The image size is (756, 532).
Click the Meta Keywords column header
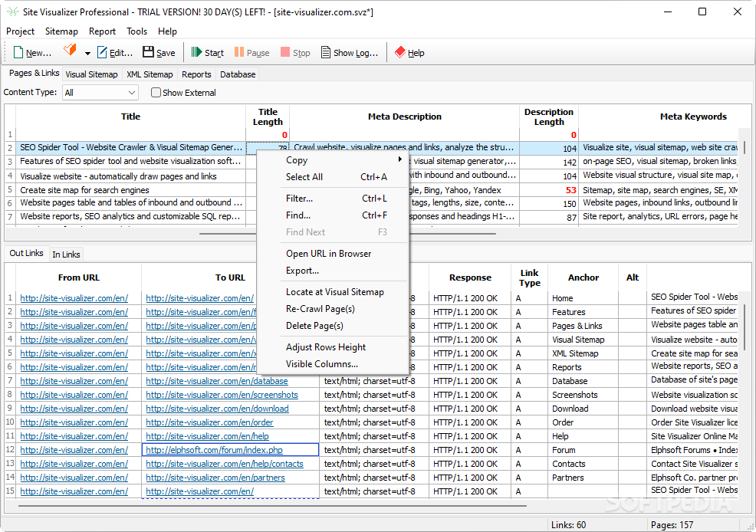[x=693, y=117]
